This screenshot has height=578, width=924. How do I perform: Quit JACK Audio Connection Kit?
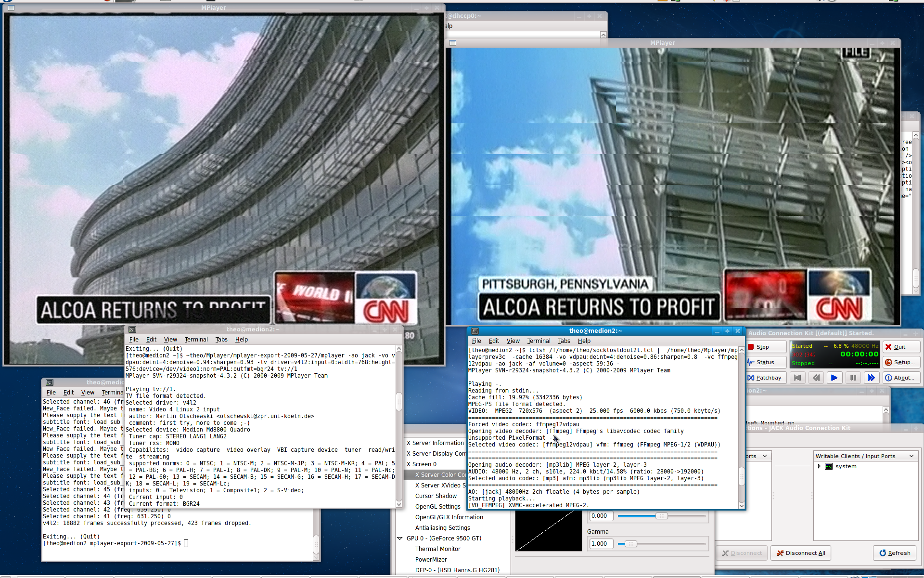tap(902, 347)
